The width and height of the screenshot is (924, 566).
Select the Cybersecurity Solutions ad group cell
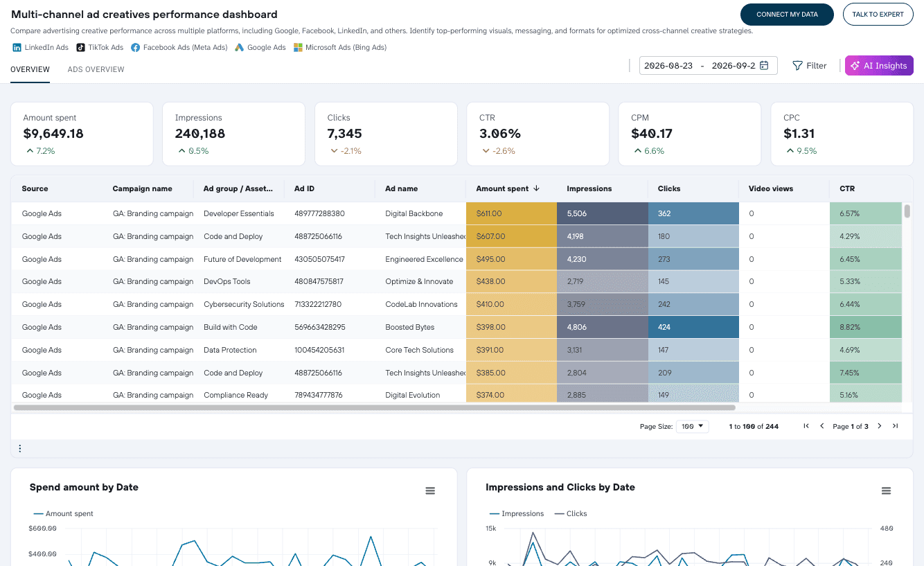pos(244,304)
